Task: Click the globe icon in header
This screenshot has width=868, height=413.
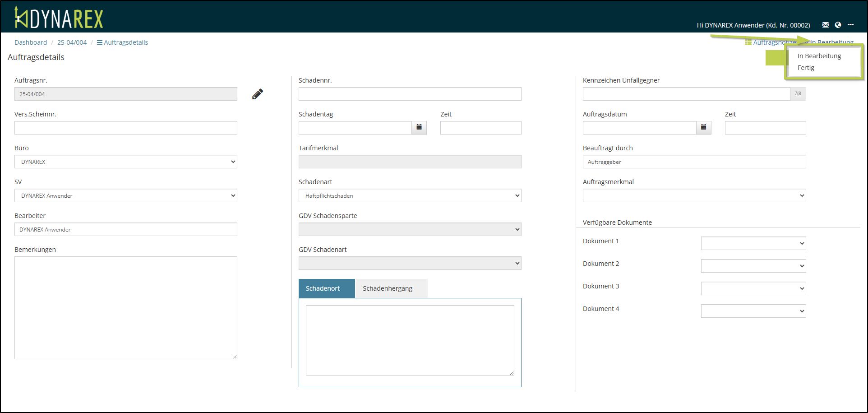Action: tap(838, 25)
